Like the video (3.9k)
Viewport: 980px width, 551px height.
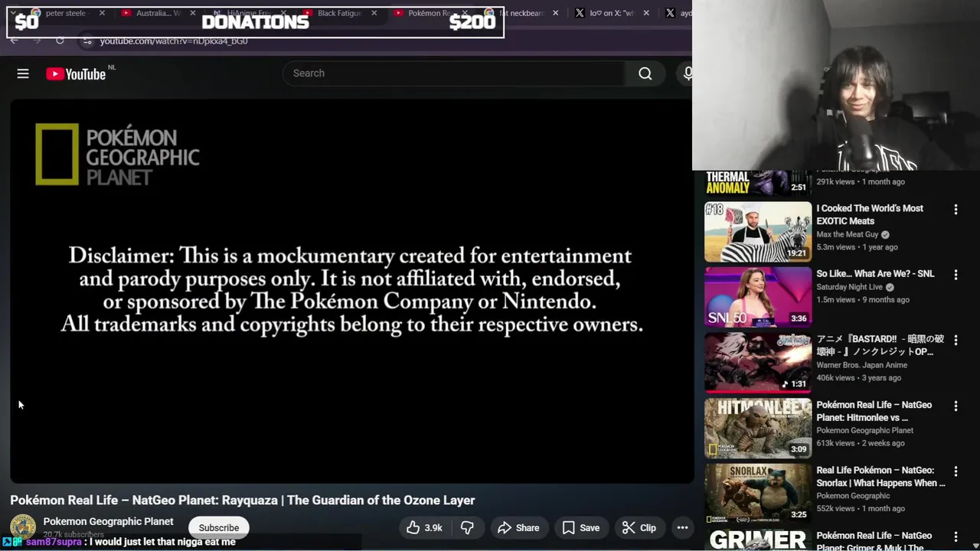point(425,527)
